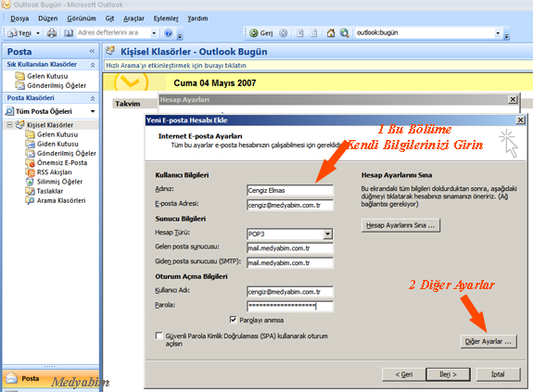The width and height of the screenshot is (533, 392).
Task: Click the blue help question-mark icon
Action: coord(169,33)
